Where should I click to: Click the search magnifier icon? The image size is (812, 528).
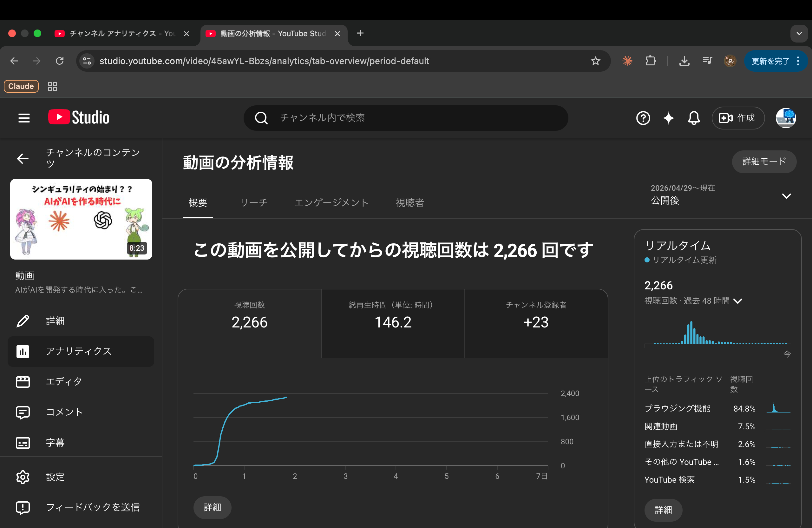tap(261, 118)
